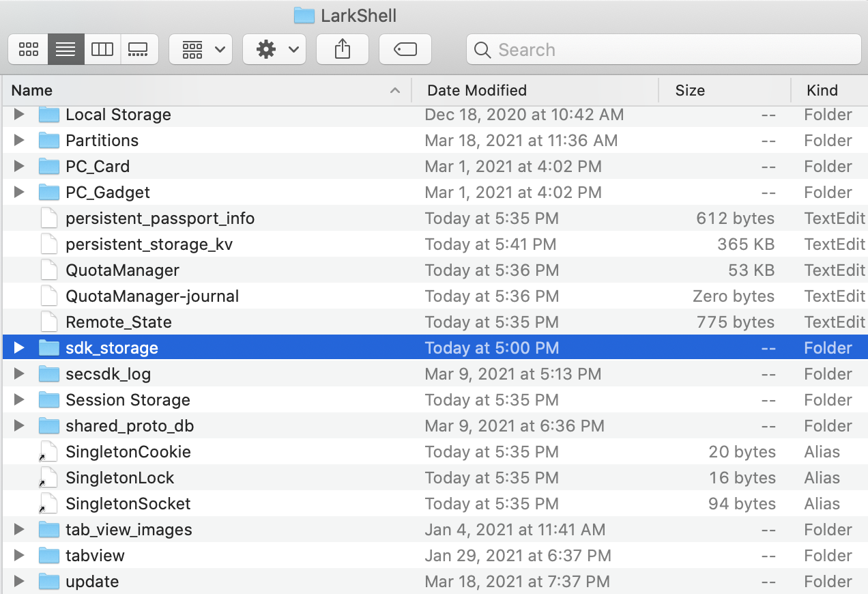Switch to icon view in the toolbar
Screen dimensions: 868x594
[x=28, y=49]
